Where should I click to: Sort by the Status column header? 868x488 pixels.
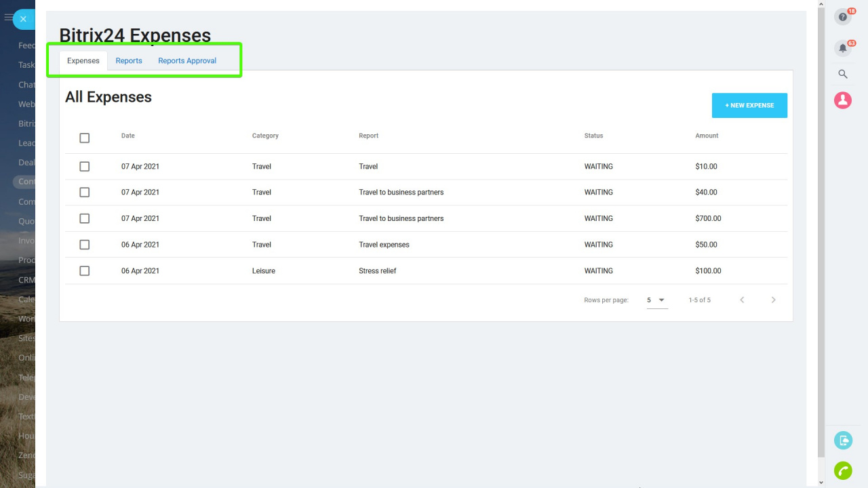[x=593, y=136]
